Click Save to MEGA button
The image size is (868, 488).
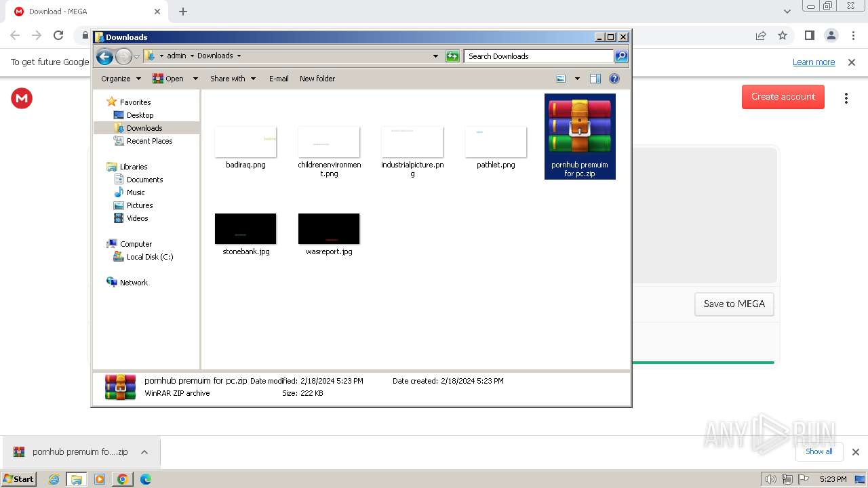point(734,304)
